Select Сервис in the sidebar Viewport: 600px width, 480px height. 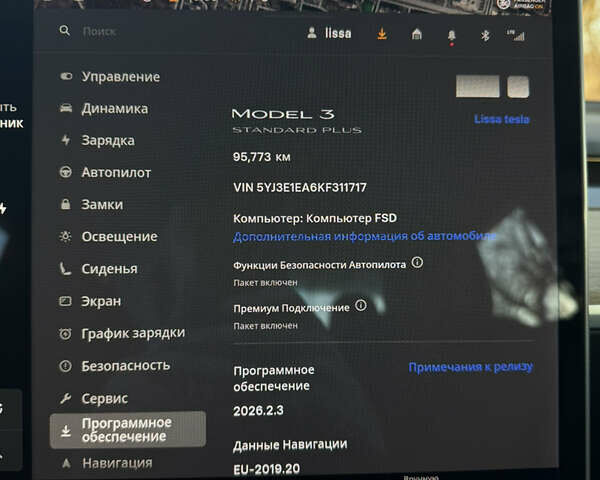point(94,398)
